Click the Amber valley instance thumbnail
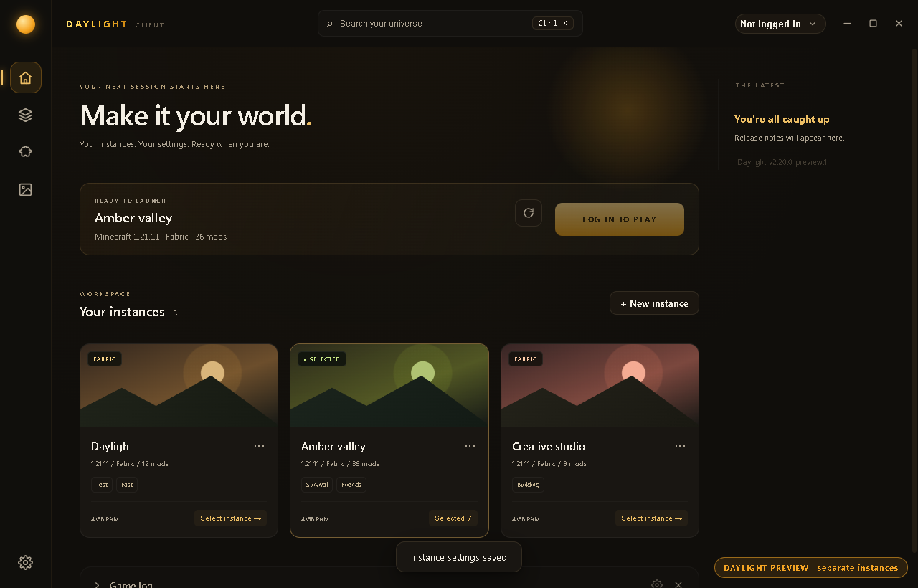This screenshot has width=918, height=588. pyautogui.click(x=389, y=386)
